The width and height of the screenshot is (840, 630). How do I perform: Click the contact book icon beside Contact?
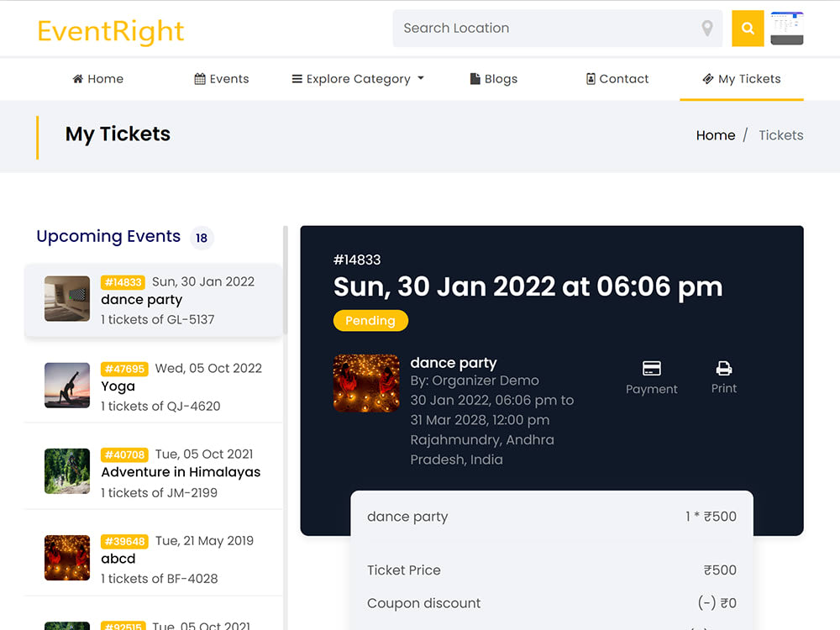pos(591,79)
